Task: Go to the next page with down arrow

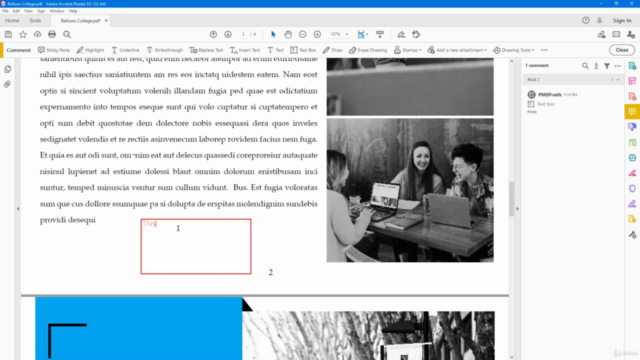Action: point(228,35)
